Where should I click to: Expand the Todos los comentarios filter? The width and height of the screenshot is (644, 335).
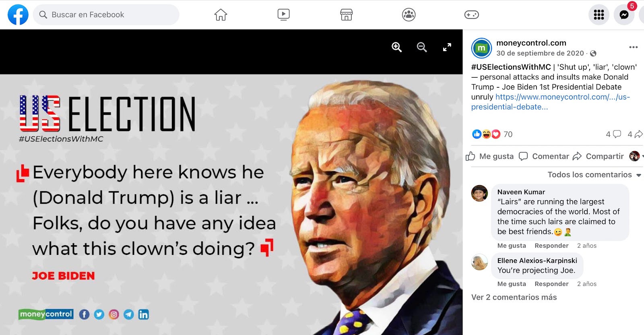click(594, 175)
